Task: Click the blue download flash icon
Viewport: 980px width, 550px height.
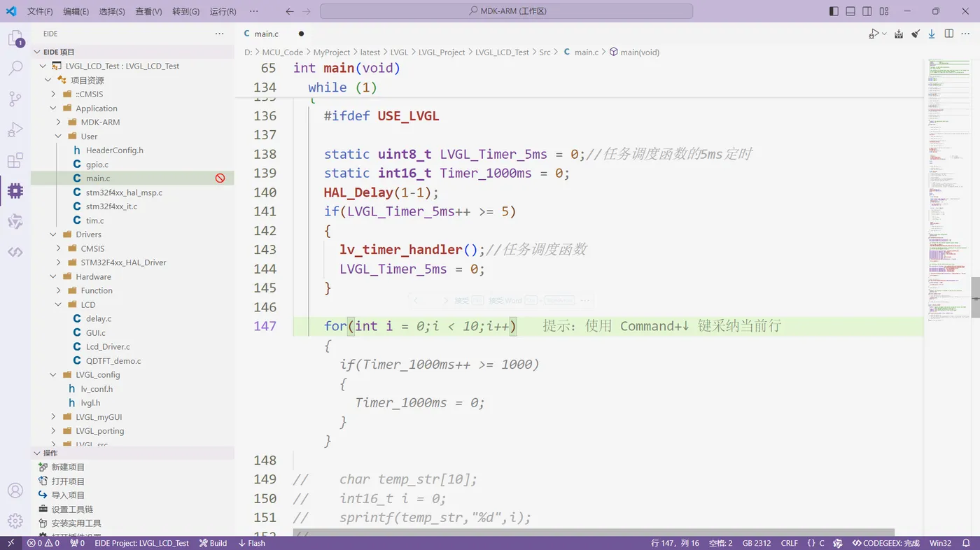Action: (x=932, y=34)
